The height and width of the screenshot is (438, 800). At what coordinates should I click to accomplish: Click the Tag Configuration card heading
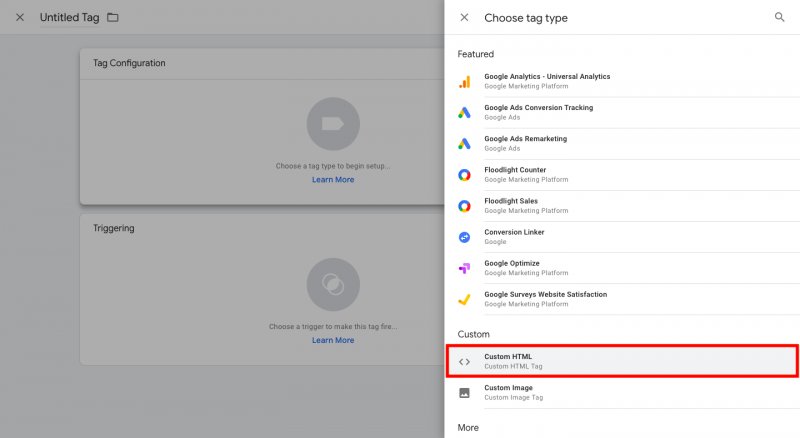129,63
